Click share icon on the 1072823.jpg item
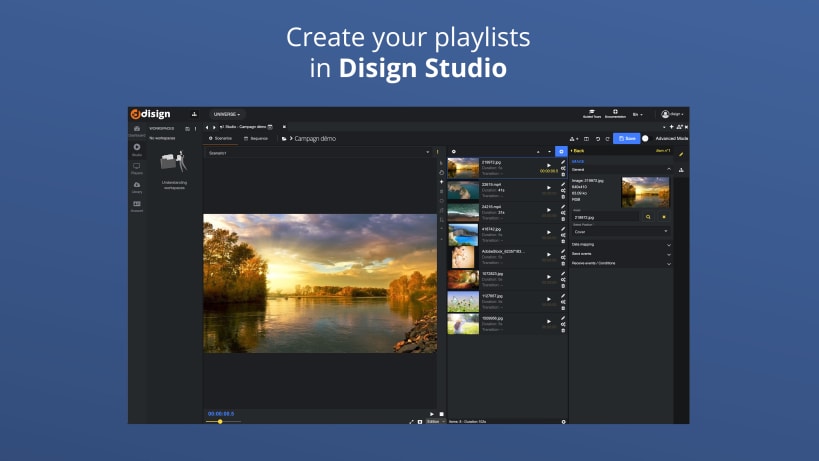Image resolution: width=819 pixels, height=461 pixels. point(563,280)
